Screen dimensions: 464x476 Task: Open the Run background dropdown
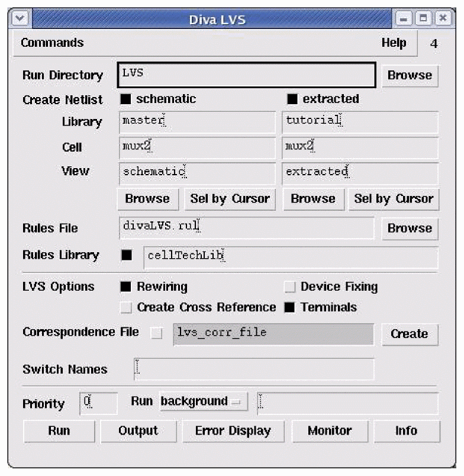click(204, 401)
